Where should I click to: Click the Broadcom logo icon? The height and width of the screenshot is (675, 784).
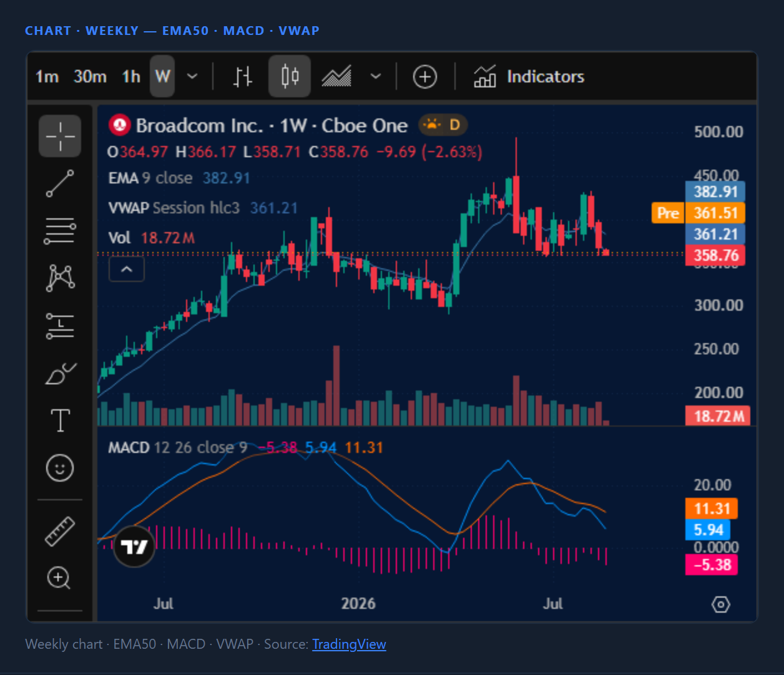119,125
